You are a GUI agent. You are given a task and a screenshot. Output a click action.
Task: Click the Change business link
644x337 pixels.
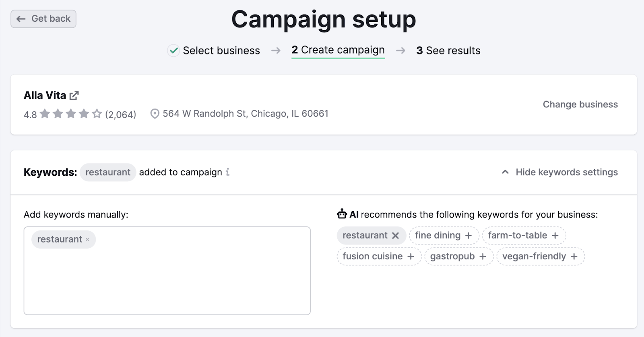pos(580,104)
